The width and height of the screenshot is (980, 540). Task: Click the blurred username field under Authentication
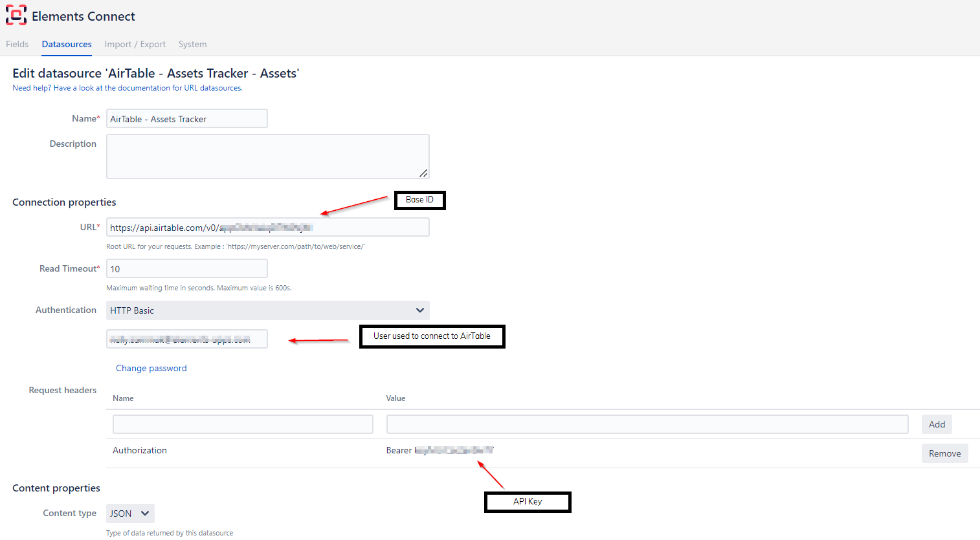coord(186,339)
